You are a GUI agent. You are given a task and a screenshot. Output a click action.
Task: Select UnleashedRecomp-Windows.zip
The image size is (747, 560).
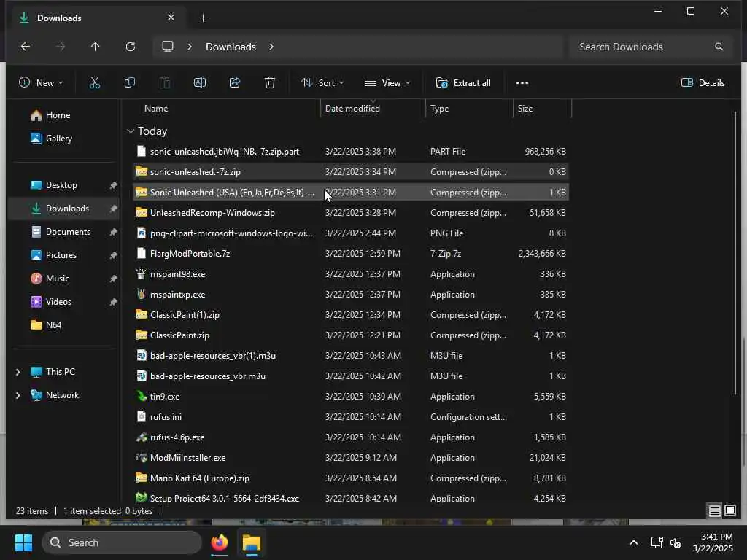350,213
